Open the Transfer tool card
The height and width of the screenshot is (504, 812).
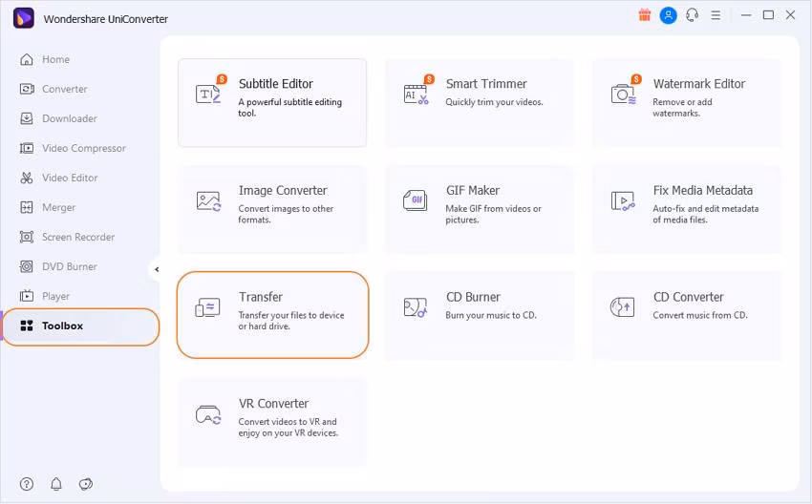tap(272, 315)
